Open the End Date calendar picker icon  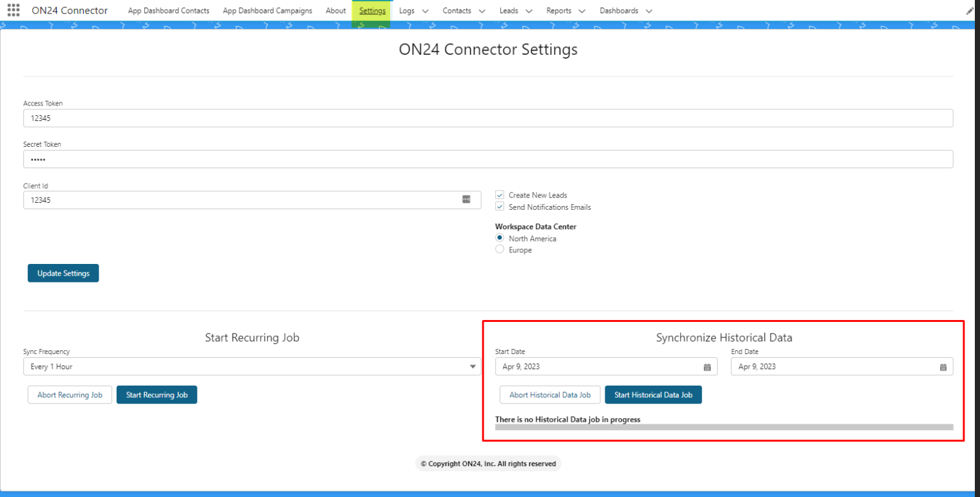[x=943, y=367]
